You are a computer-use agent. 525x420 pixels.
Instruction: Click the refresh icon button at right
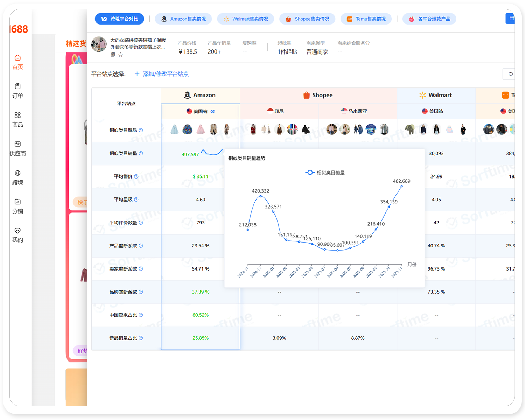tap(510, 74)
